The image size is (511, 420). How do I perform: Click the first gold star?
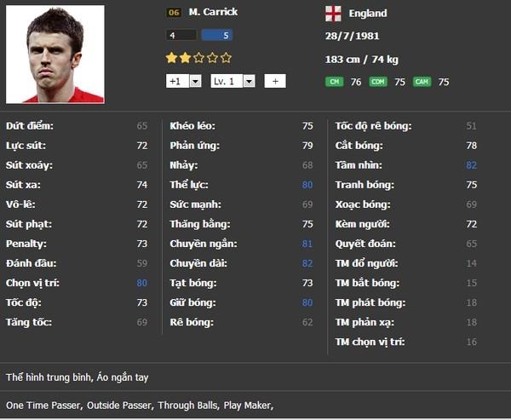coord(171,58)
